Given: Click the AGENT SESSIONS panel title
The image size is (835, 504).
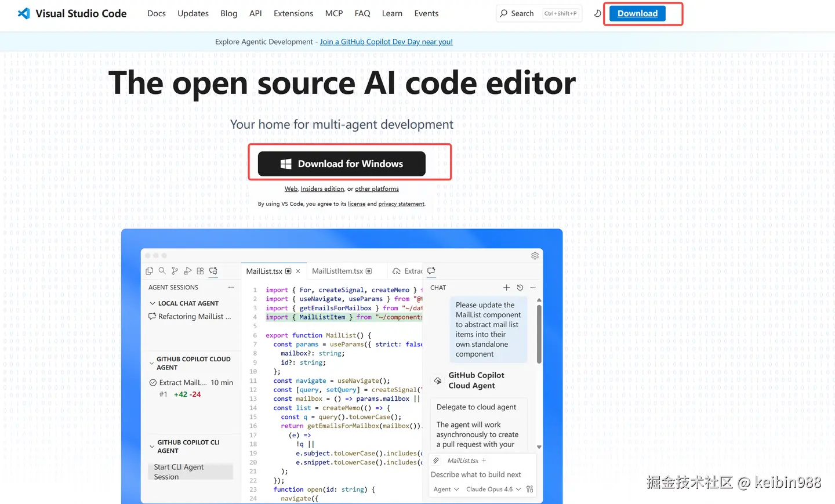Looking at the screenshot, I should click(173, 288).
